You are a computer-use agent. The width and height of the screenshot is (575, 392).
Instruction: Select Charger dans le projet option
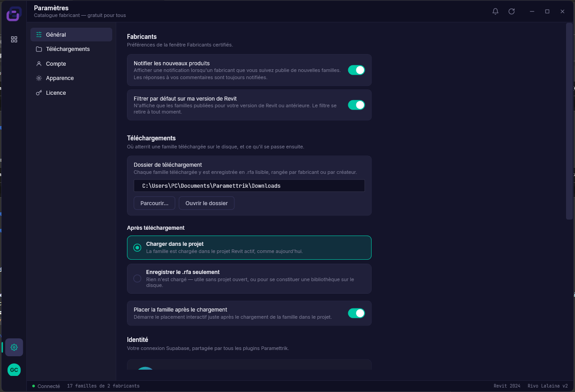(249, 248)
